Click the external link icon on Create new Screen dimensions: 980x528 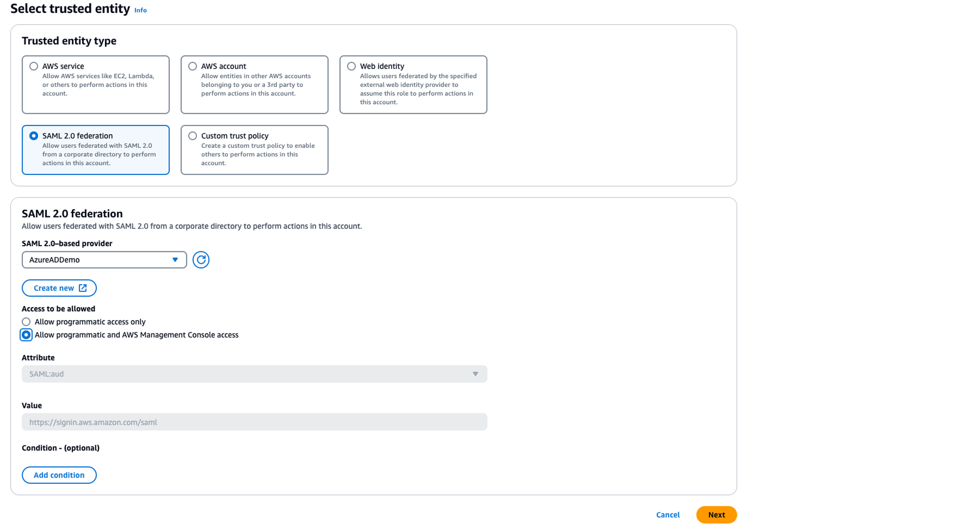click(x=83, y=288)
